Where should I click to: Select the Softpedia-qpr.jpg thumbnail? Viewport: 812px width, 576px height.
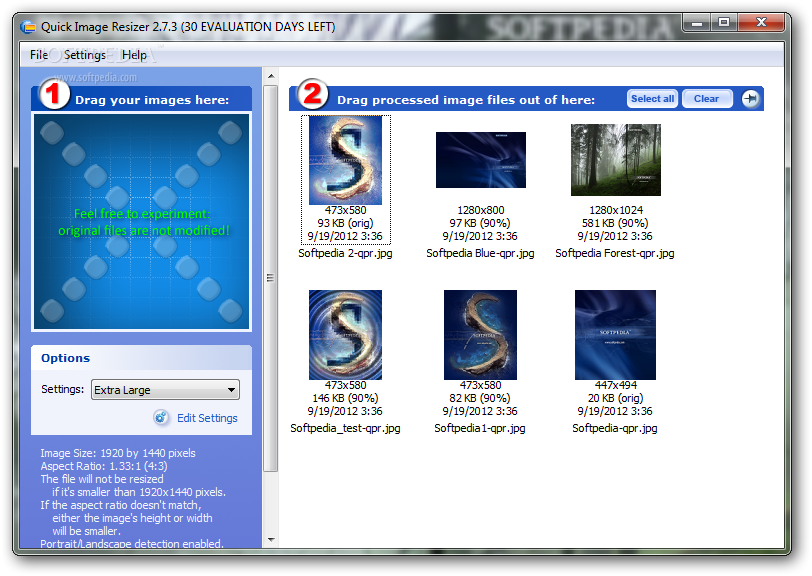pyautogui.click(x=615, y=335)
